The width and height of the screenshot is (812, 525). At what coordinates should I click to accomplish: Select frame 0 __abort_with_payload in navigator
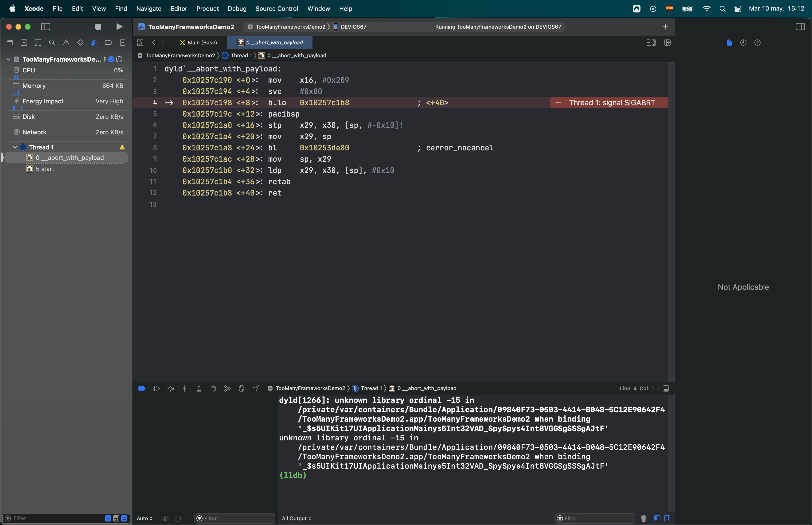tap(66, 158)
